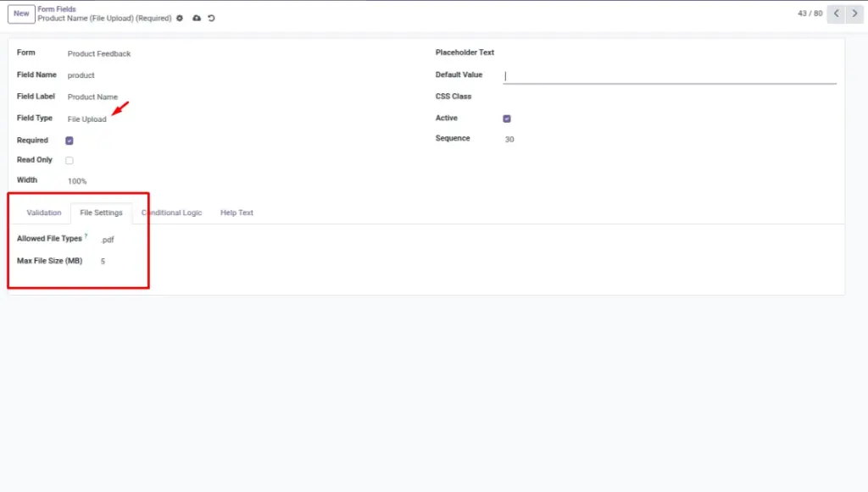Go to previous record arrow
Image resolution: width=868 pixels, height=492 pixels.
click(x=837, y=14)
